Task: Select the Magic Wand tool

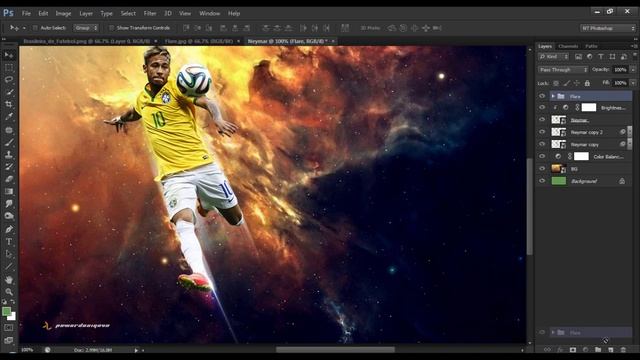Action: click(9, 92)
